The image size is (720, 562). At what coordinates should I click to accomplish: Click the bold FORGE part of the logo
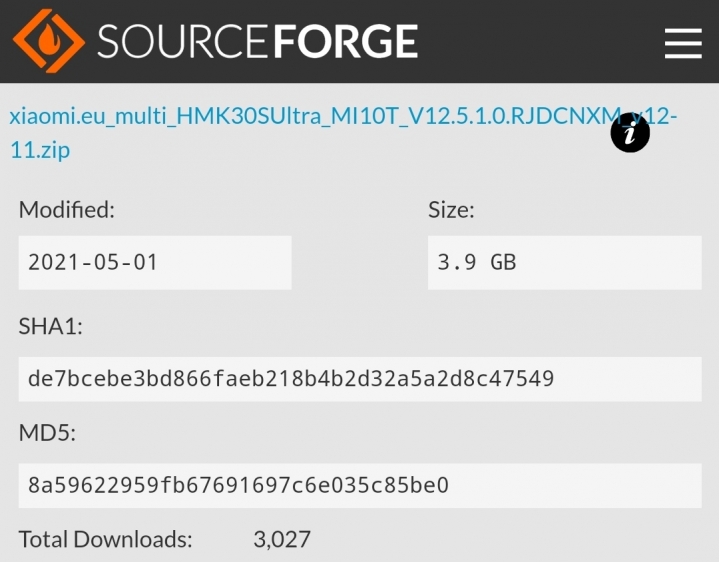point(346,41)
